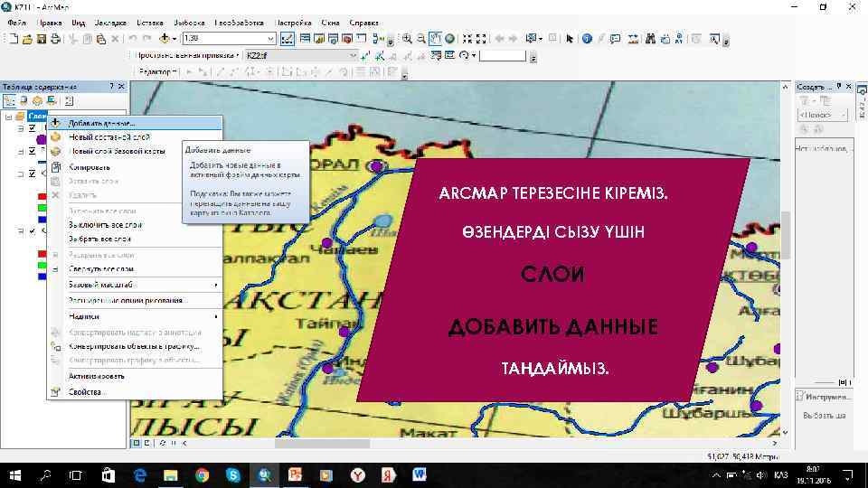Choose Активировать in the context menu

point(135,376)
